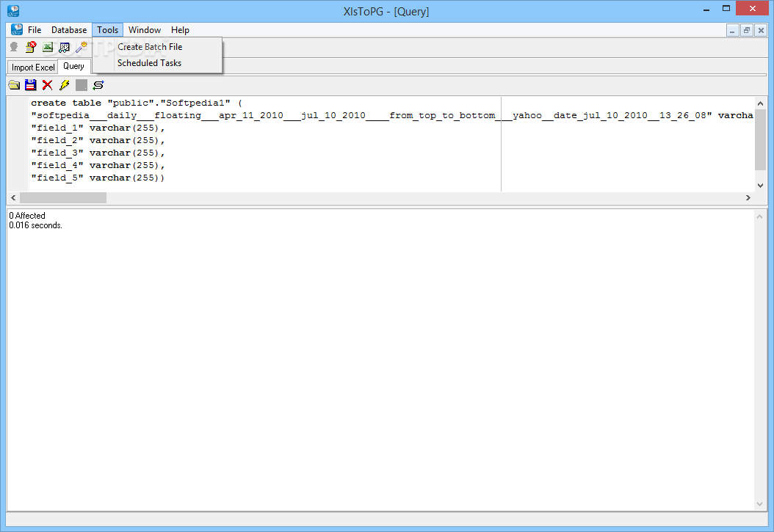This screenshot has height=532, width=774.
Task: Click results pane up scroll arrow
Action: coord(760,216)
